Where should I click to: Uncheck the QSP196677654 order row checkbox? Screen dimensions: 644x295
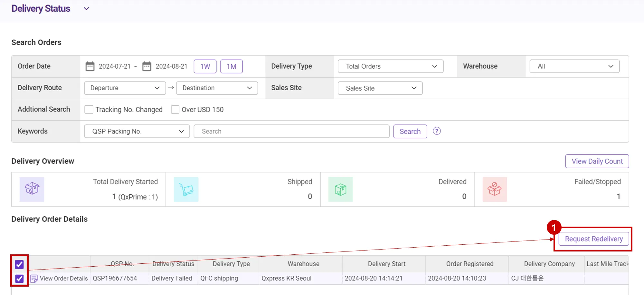point(19,279)
